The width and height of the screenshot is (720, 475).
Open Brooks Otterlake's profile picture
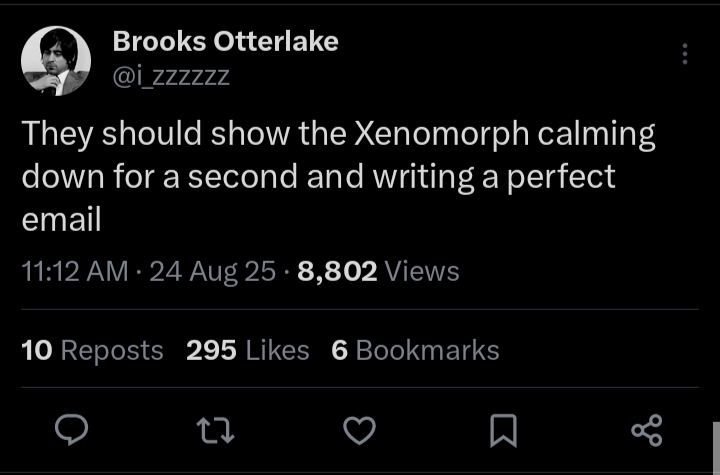pyautogui.click(x=57, y=61)
